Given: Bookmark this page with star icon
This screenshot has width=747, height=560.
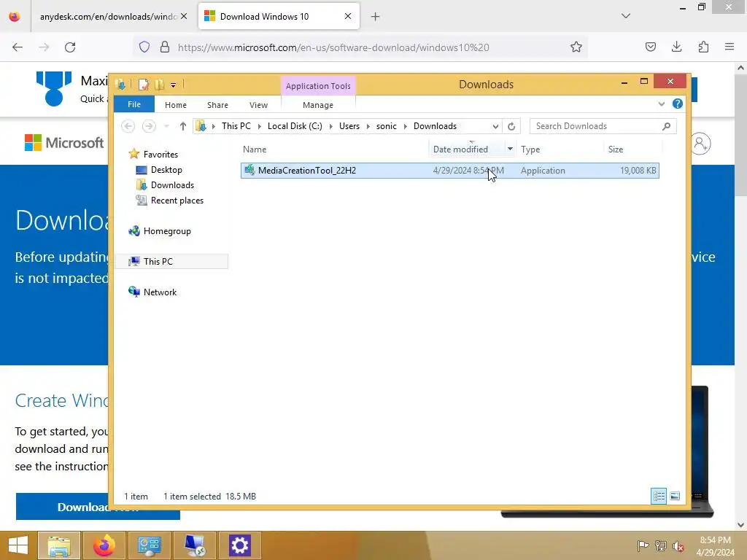Looking at the screenshot, I should pos(576,47).
